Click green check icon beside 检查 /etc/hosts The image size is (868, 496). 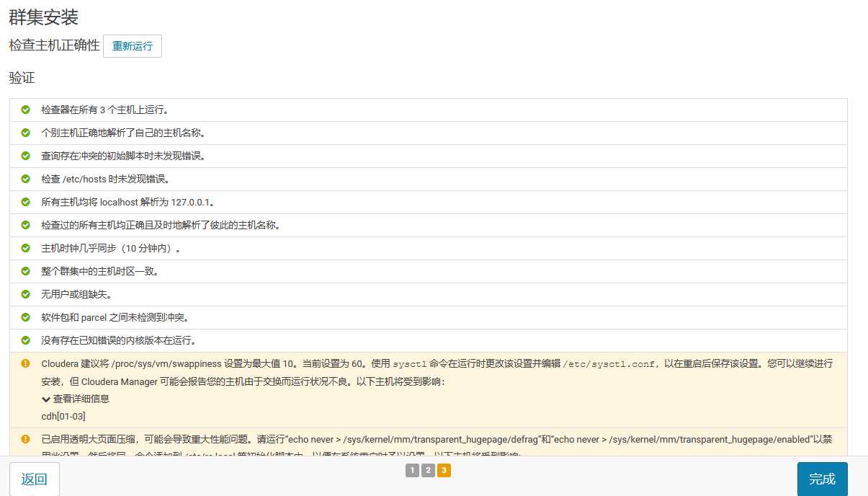[26, 179]
